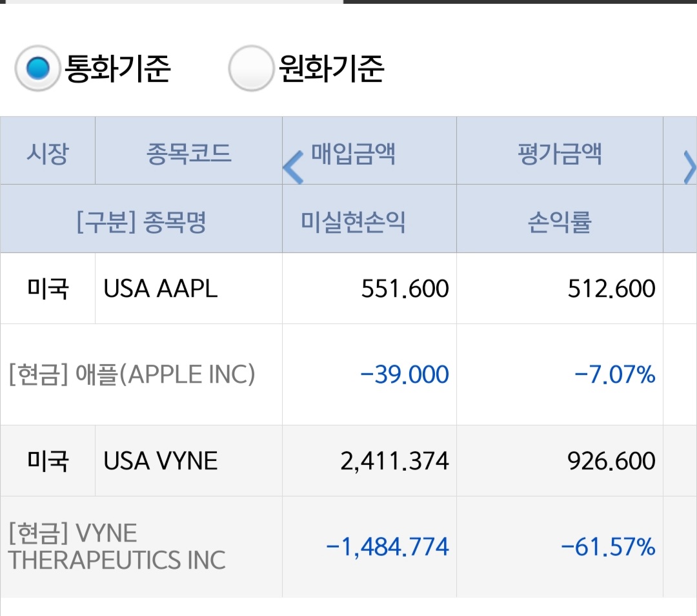Open the USA VYNE stock row
Screen dimensions: 697x616
[x=161, y=461]
